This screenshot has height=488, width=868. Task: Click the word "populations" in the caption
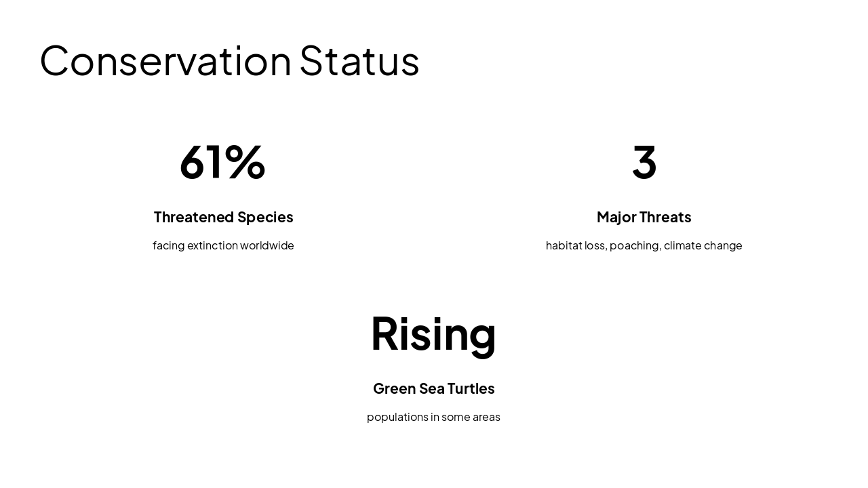[397, 417]
